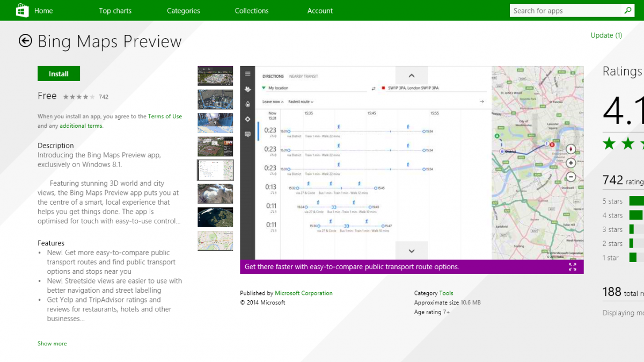644x362 pixels.
Task: Show more description details
Action: point(52,343)
